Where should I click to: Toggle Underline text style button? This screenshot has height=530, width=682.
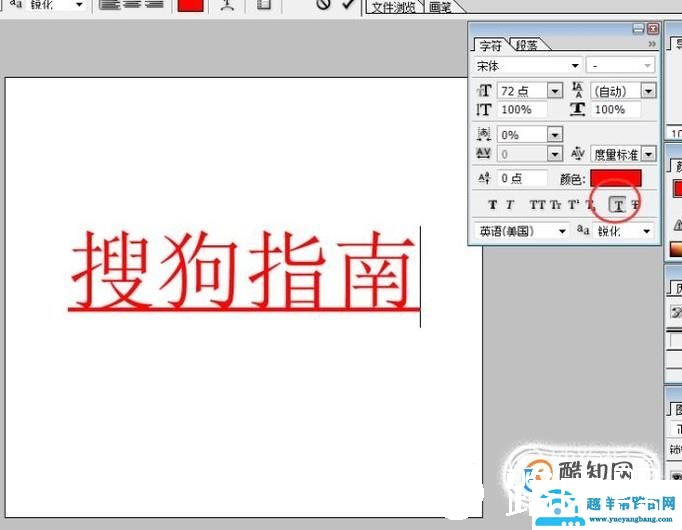click(618, 204)
